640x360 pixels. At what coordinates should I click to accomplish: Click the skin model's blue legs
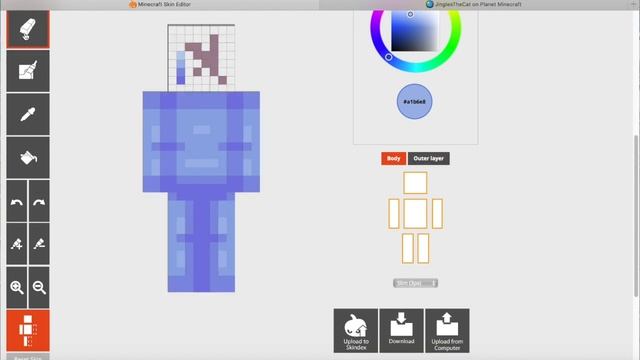(201, 242)
